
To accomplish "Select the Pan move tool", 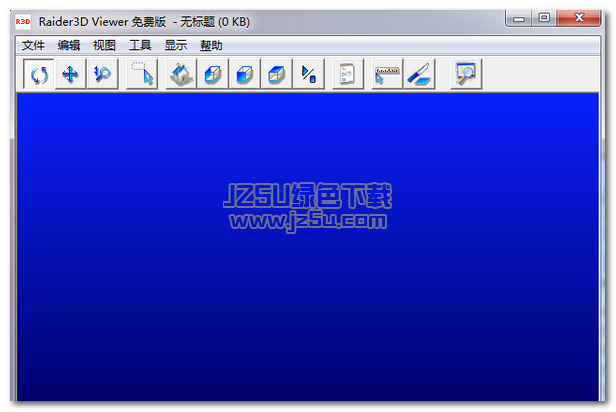I will click(x=70, y=74).
